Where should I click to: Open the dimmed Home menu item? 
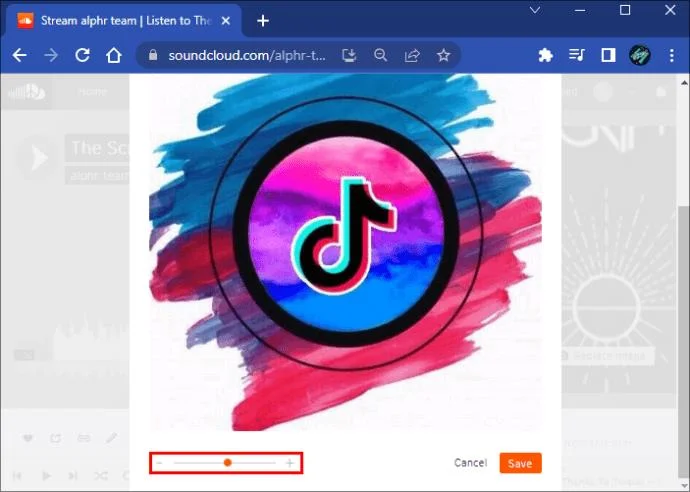point(92,92)
